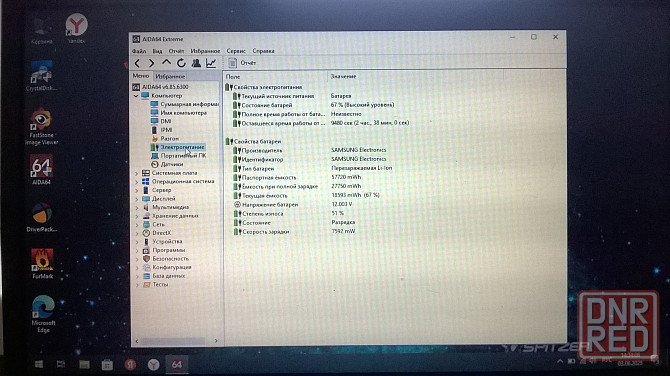Click the tree panel horizontal scrollbar
The height and width of the screenshot is (376, 670).
pyautogui.click(x=173, y=341)
